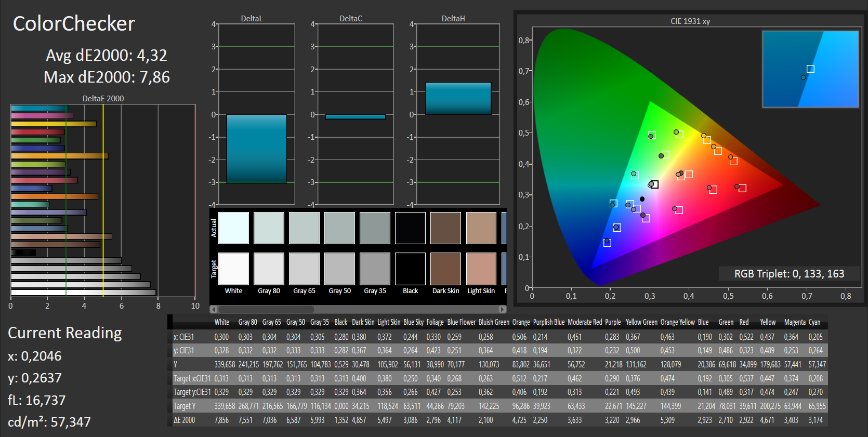
Task: Click the 'cd/m²: 57,347' reading value
Action: pyautogui.click(x=49, y=422)
